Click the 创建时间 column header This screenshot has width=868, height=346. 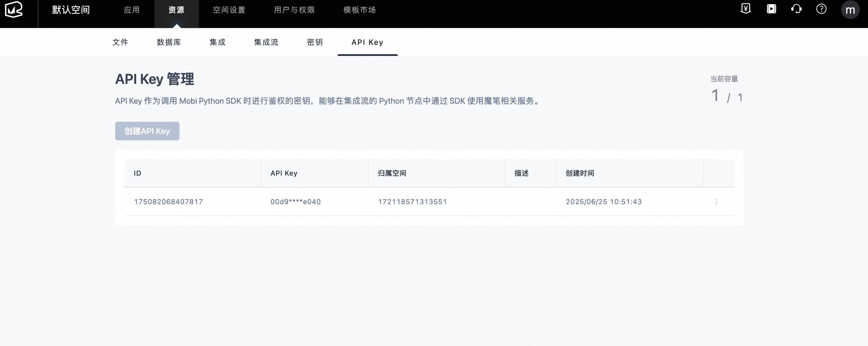click(629, 173)
